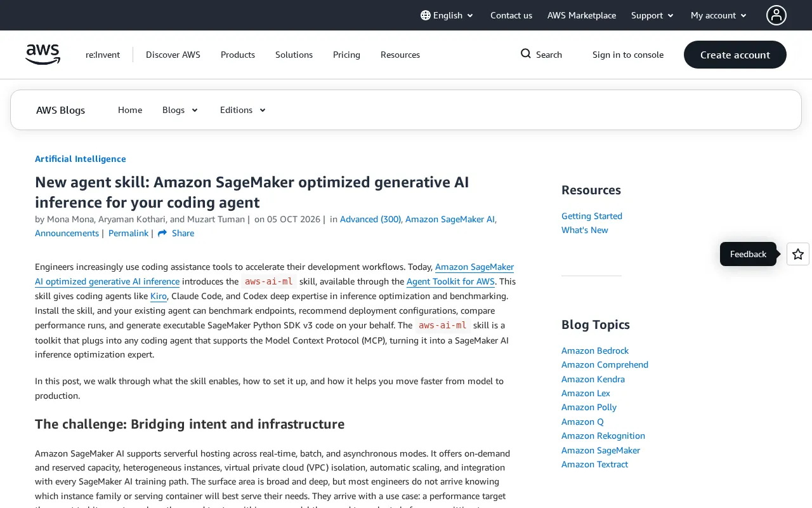The height and width of the screenshot is (508, 812).
Task: Open Agent Toolkit for AWS link
Action: coord(450,281)
